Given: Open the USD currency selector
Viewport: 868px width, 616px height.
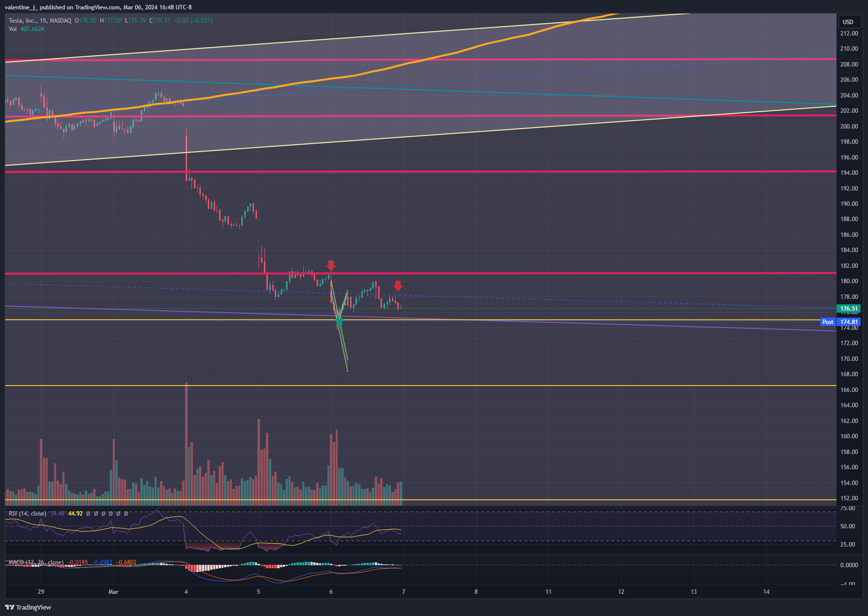Looking at the screenshot, I should click(x=849, y=22).
